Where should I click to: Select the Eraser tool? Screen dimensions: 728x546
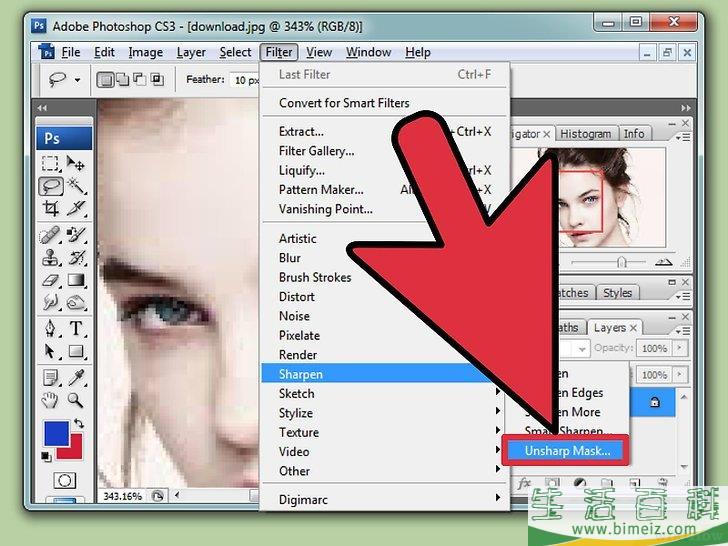[x=50, y=280]
